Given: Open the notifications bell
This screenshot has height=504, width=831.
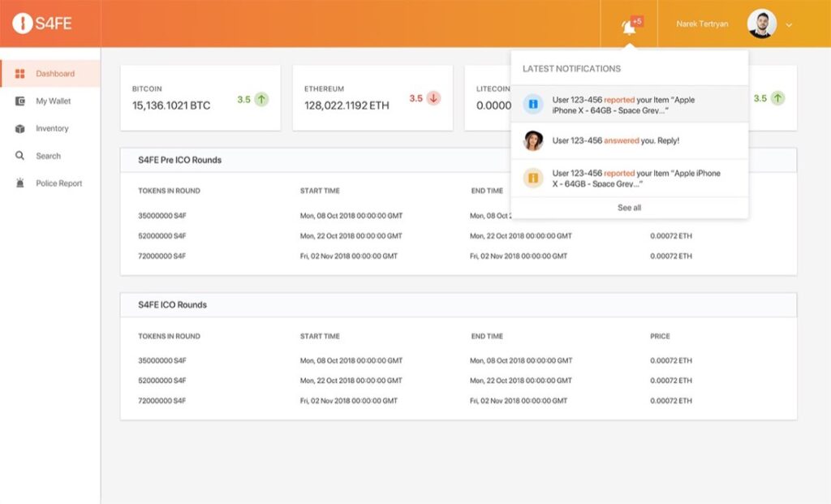Looking at the screenshot, I should [x=629, y=27].
